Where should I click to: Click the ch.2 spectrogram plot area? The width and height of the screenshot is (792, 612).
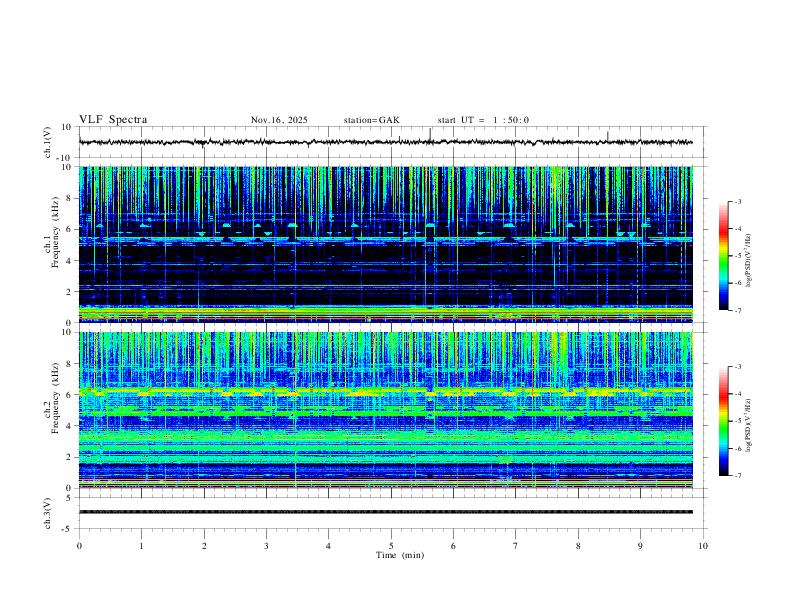pyautogui.click(x=385, y=410)
